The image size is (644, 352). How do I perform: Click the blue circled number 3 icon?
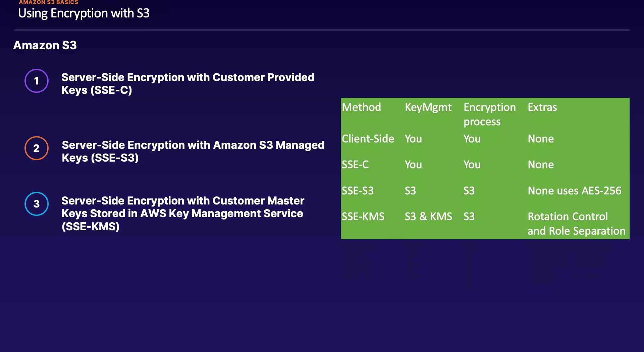37,204
